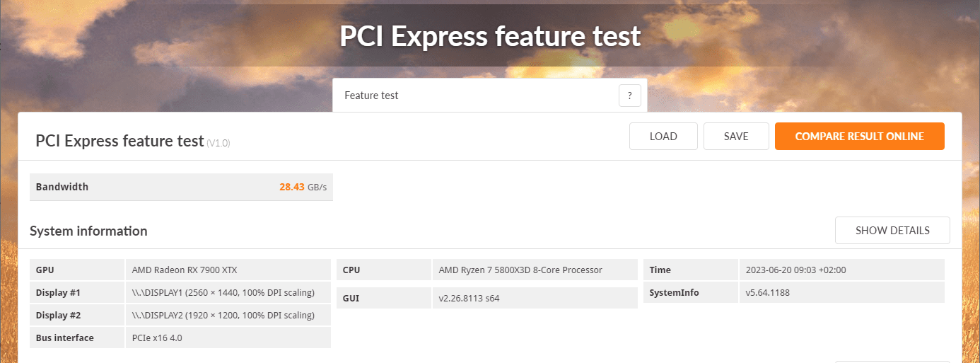Click the V1.0 version label
The image size is (980, 363).
click(x=218, y=143)
